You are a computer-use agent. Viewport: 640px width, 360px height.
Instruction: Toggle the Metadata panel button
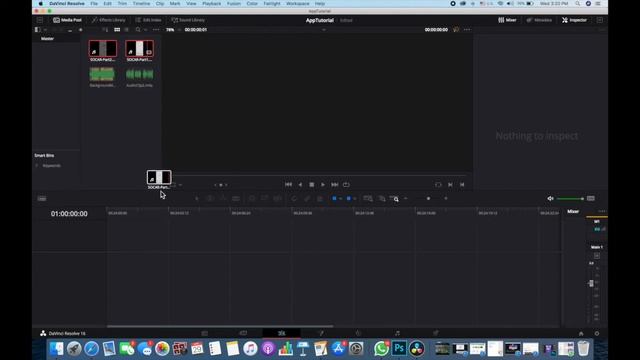click(x=539, y=20)
